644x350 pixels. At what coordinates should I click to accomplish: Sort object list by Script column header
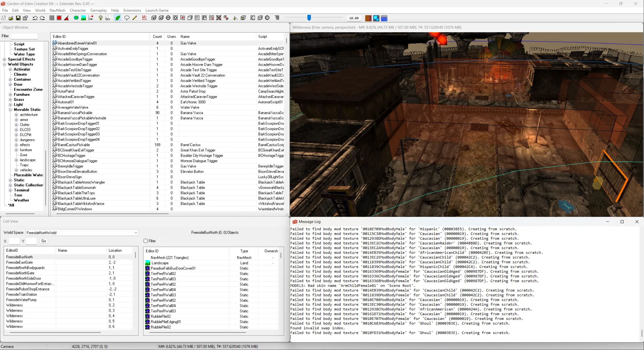tap(270, 36)
